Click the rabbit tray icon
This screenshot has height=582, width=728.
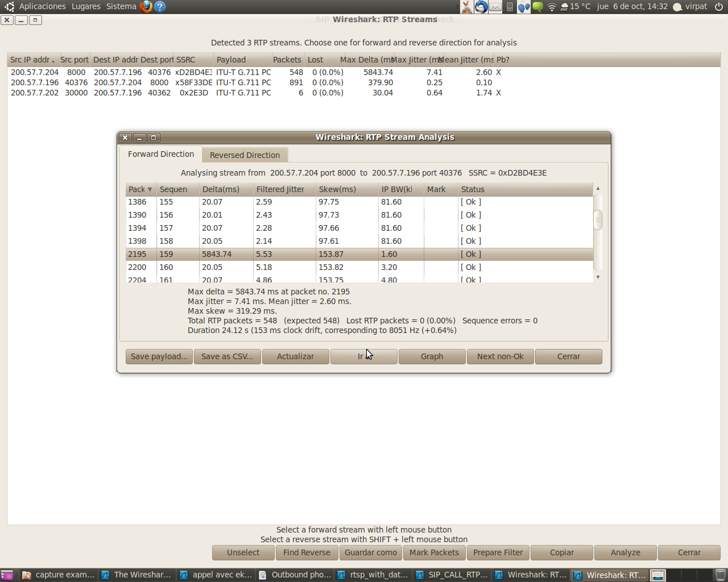[x=467, y=7]
